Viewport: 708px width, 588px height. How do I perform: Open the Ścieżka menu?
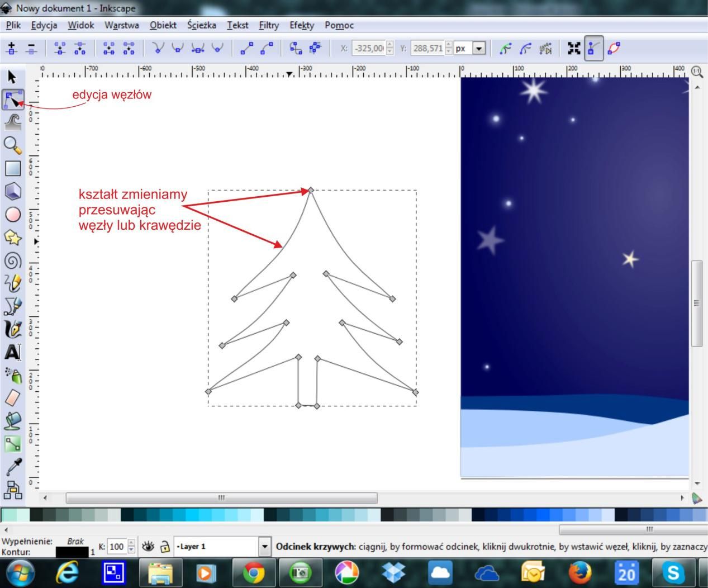click(201, 25)
